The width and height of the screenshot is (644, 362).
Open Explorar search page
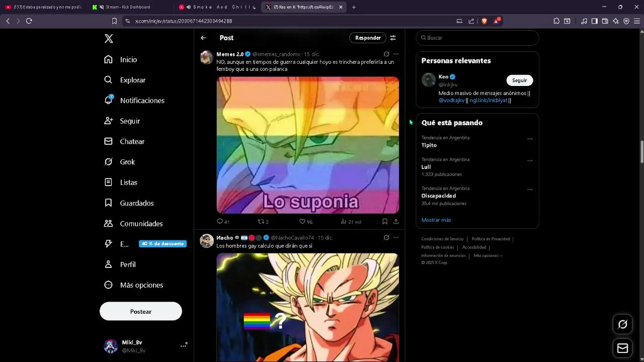coord(125,80)
